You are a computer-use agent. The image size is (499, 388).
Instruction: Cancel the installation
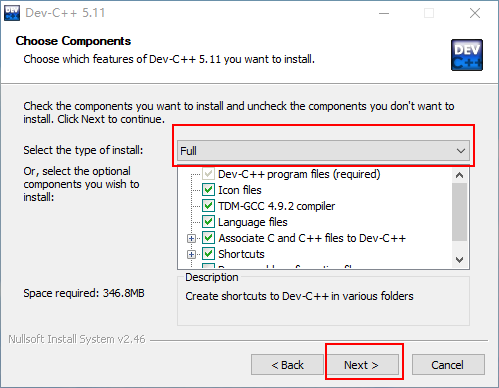pos(448,365)
